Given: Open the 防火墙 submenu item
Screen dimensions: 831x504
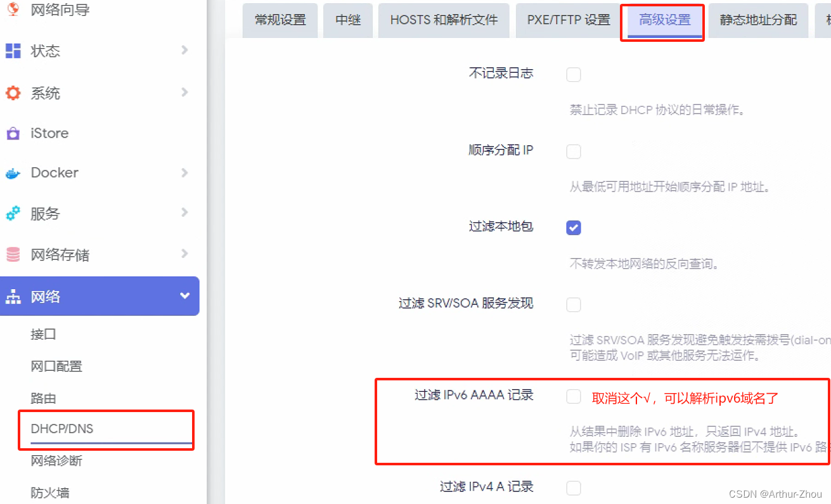Looking at the screenshot, I should (50, 493).
